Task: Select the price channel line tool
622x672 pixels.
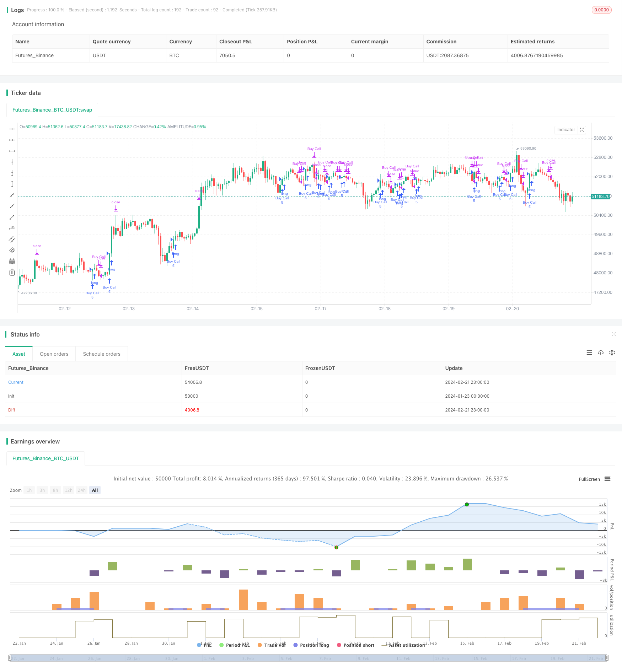Action: click(x=12, y=239)
